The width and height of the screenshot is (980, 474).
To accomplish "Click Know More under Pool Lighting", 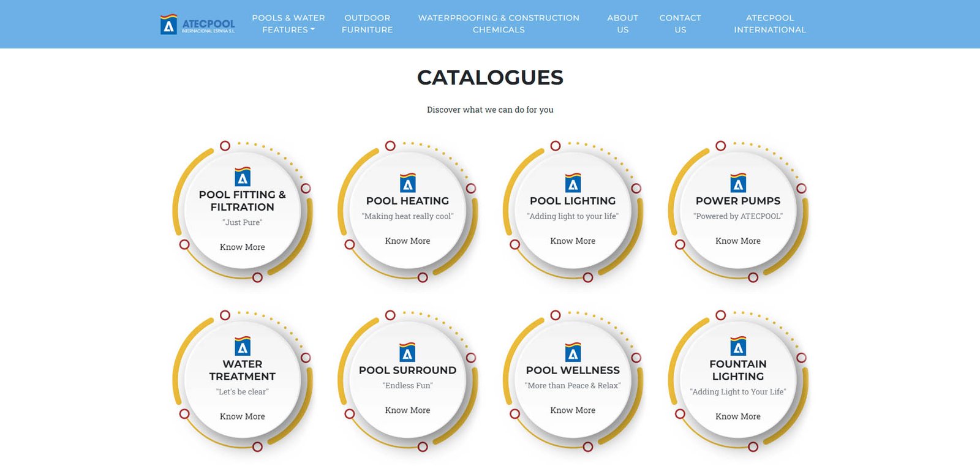I will (x=573, y=241).
